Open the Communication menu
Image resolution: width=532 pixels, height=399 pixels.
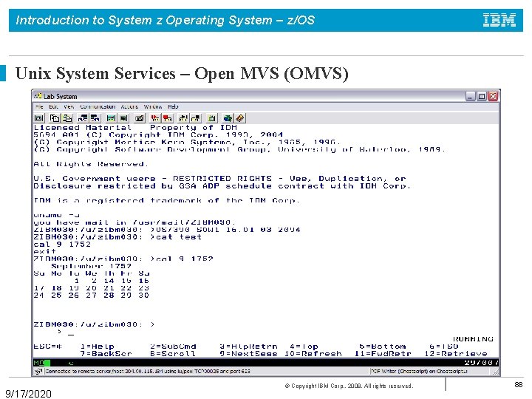[98, 106]
